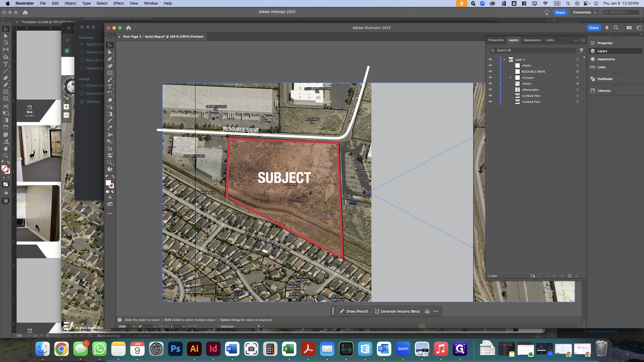Select the Direct Selection tool in Illustrator
The image size is (644, 362).
click(x=110, y=52)
